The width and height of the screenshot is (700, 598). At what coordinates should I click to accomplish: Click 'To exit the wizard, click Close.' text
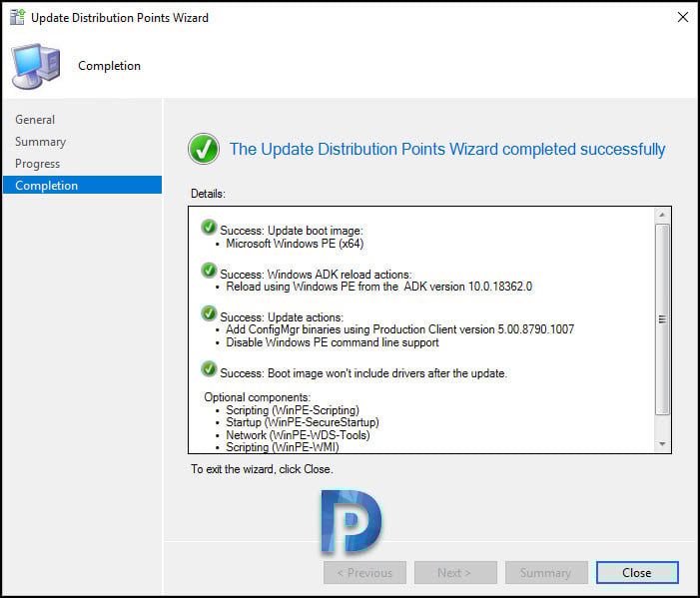coord(262,469)
